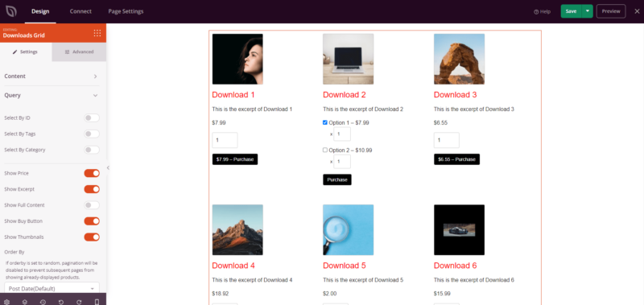Switch to the Advanced tab
Image resolution: width=644 pixels, height=305 pixels.
pos(79,52)
